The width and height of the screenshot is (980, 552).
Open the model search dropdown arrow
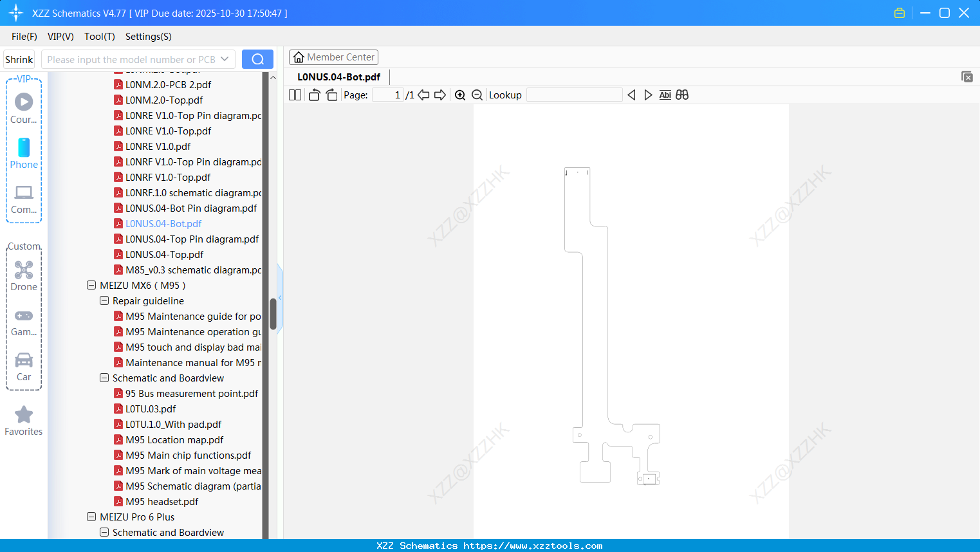225,59
